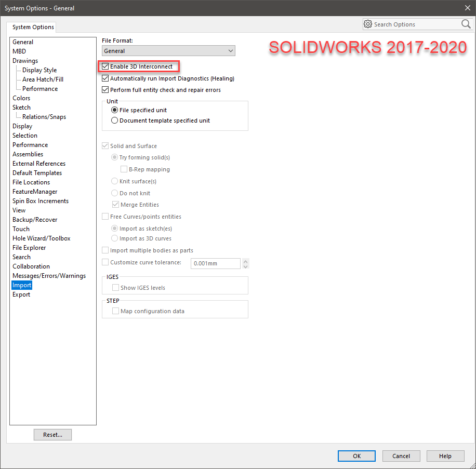Toggle Automatically run Import Diagnostics checkbox
This screenshot has height=469, width=476.
pos(105,78)
